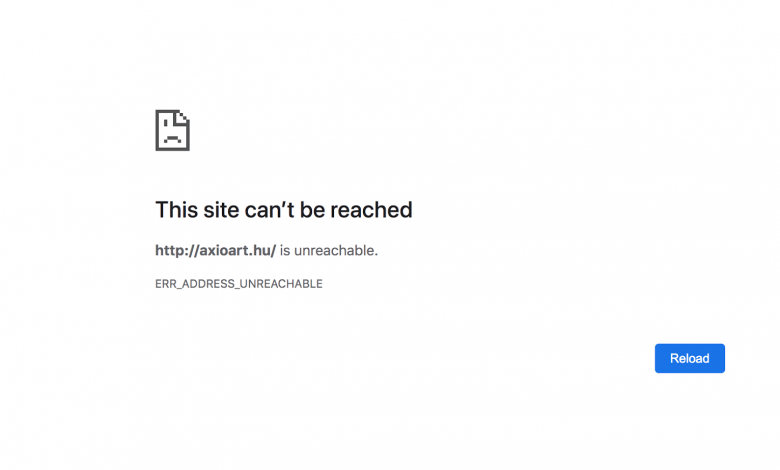The image size is (780, 470).
Task: Click the word "This" in the heading
Action: 177,209
